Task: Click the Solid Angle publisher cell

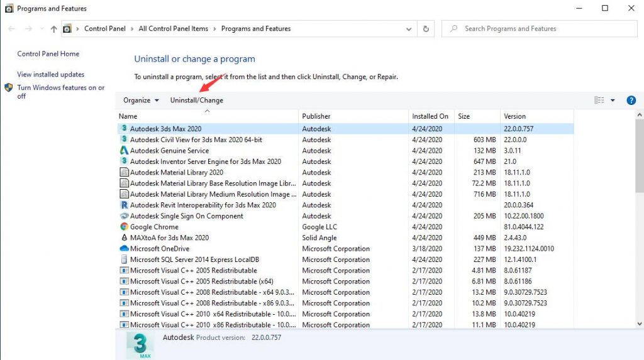Action: (319, 237)
